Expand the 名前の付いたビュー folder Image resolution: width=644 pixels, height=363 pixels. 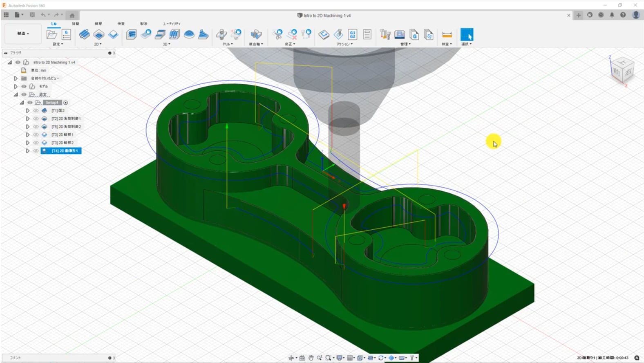click(16, 78)
